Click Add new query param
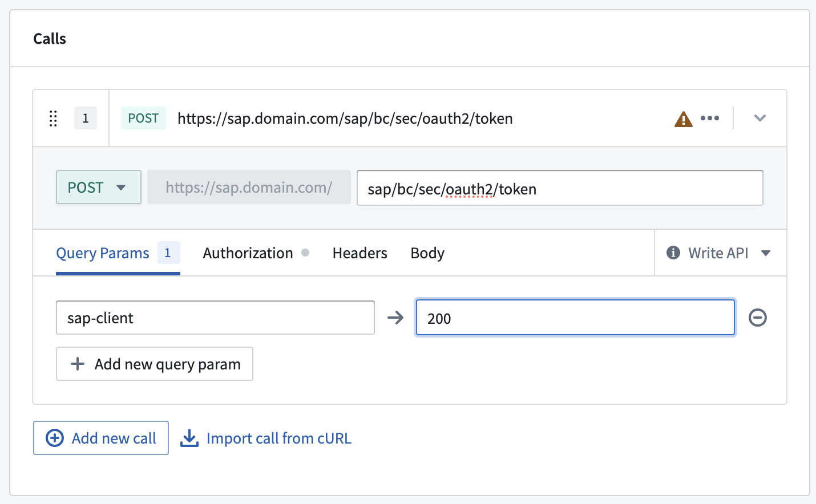 tap(155, 364)
